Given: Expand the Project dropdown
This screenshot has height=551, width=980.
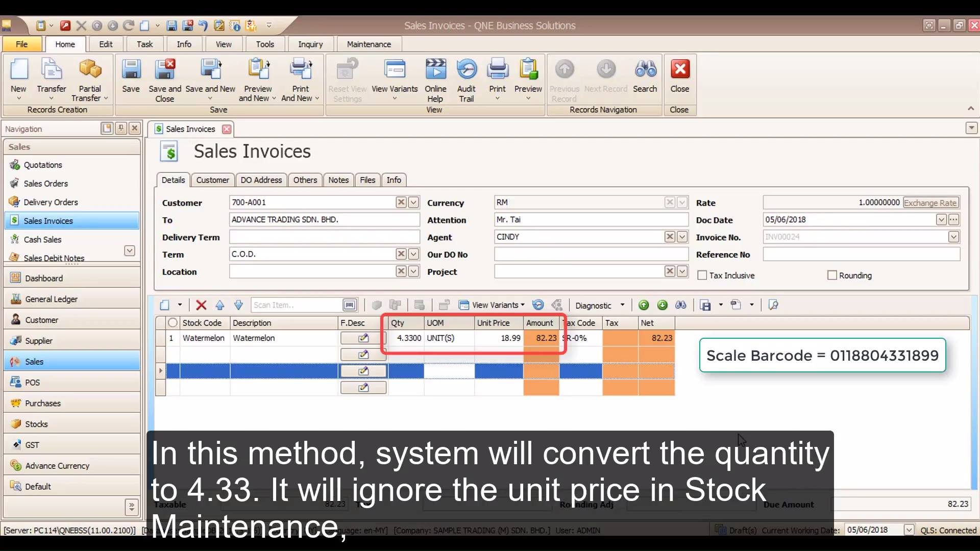Looking at the screenshot, I should pos(682,271).
